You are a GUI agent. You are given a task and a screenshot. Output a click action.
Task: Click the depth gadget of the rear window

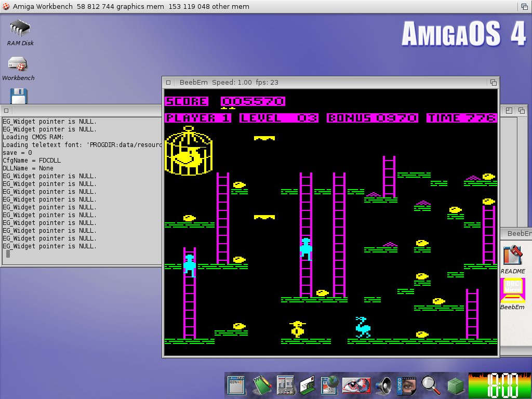(x=522, y=111)
